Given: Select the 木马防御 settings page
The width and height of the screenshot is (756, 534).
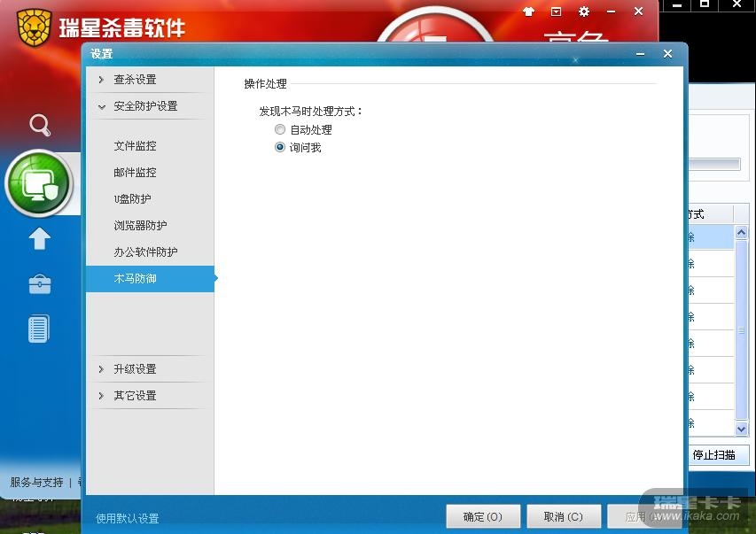Looking at the screenshot, I should click(150, 279).
